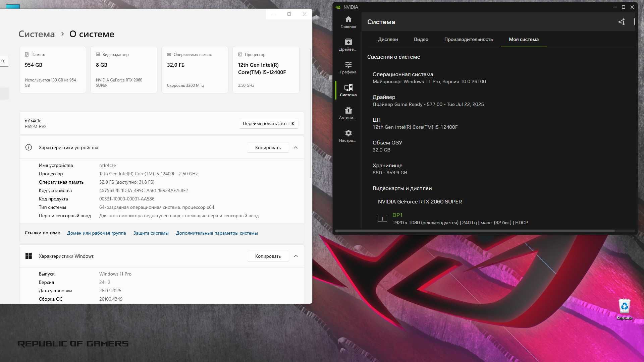Click the share icon in NVIDIA Система header
The height and width of the screenshot is (362, 644).
point(621,22)
